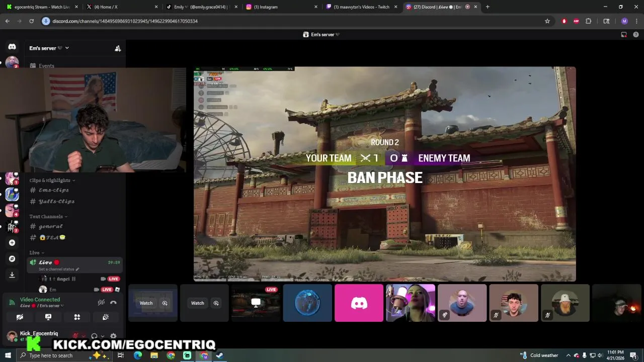Share your screen from voice panel
Viewport: 644px width, 362px height.
(48, 317)
